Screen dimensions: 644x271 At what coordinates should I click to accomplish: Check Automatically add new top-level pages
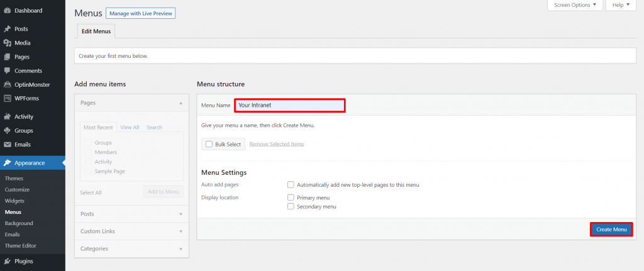click(291, 185)
